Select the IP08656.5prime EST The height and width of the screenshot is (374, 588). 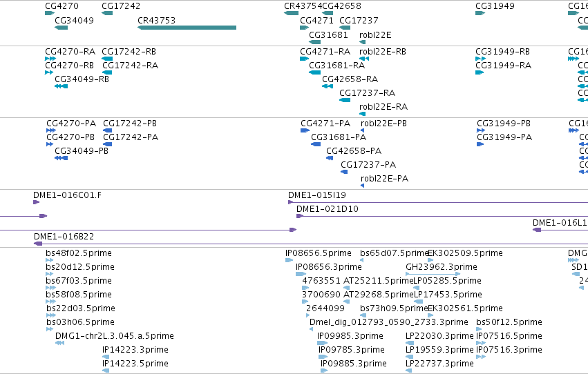pyautogui.click(x=289, y=261)
